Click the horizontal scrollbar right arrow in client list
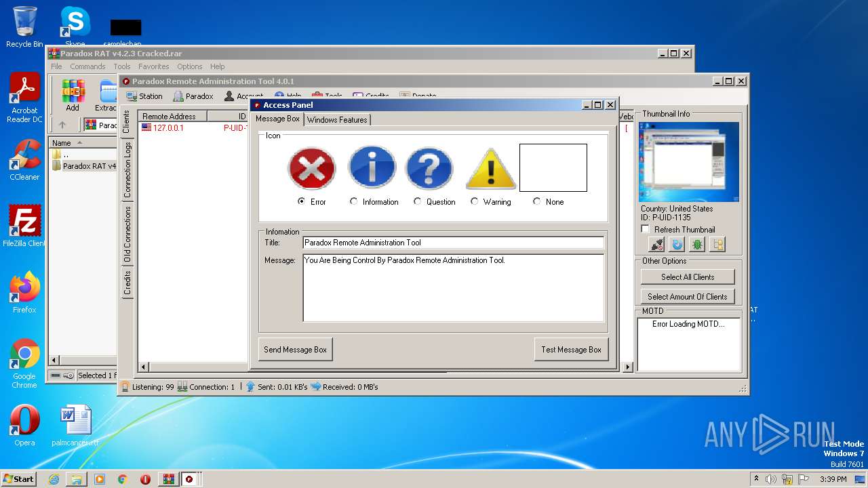 coord(627,367)
